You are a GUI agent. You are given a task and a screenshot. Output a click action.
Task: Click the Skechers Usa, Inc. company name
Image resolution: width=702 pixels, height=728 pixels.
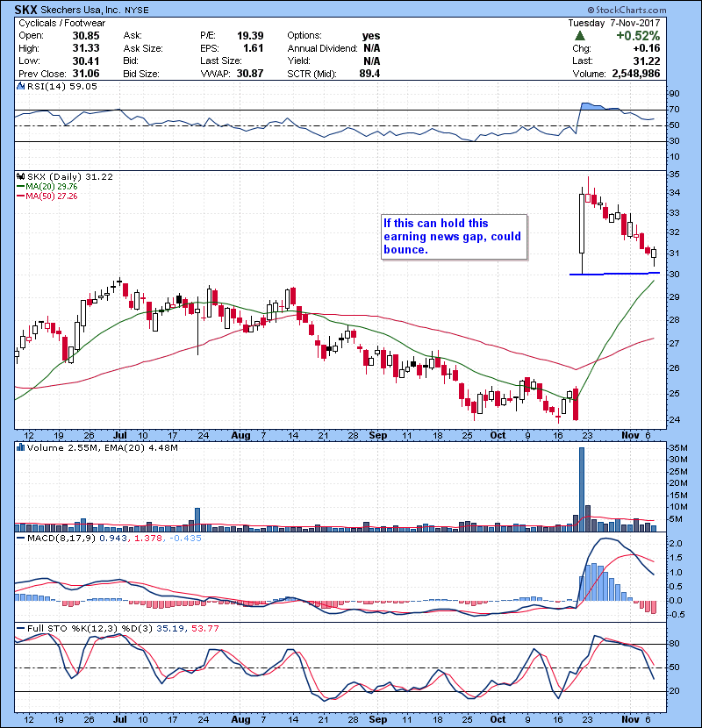[x=81, y=10]
